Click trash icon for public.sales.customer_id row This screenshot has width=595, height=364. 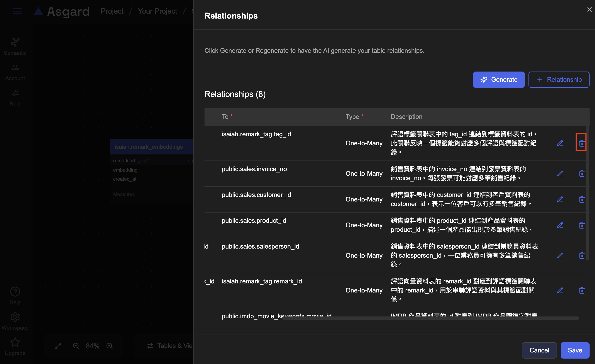[581, 199]
